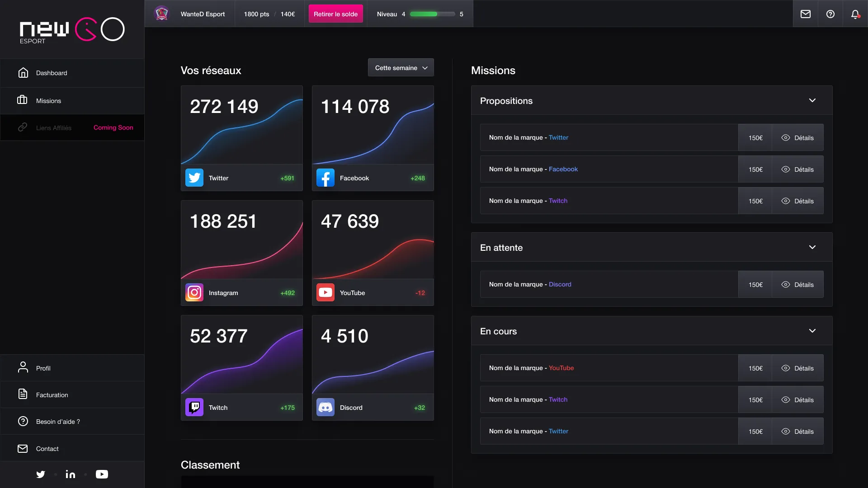Click the 150€ amount on Discord mission

755,284
